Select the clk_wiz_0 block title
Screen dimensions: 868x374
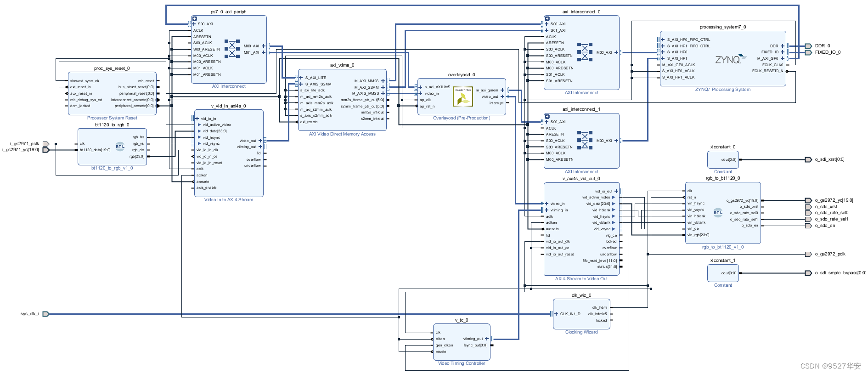[x=581, y=295]
